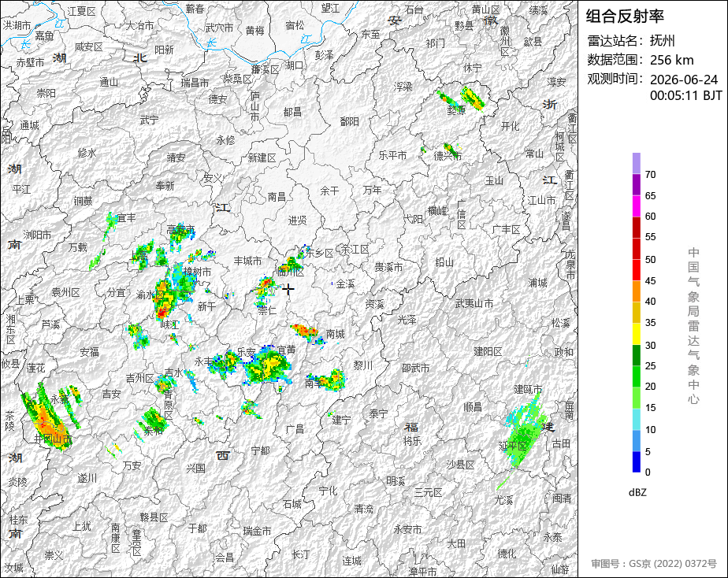Click the map approval number 审图号 text

654,564
